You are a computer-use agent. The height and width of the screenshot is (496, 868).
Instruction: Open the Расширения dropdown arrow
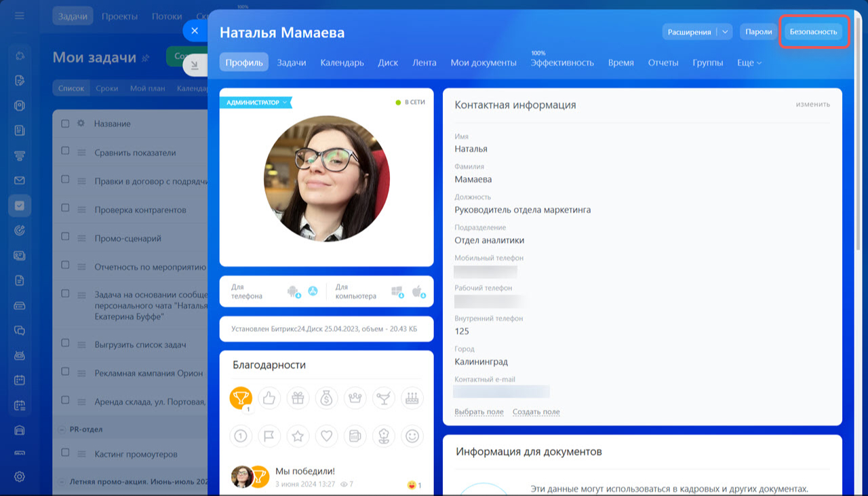point(725,32)
